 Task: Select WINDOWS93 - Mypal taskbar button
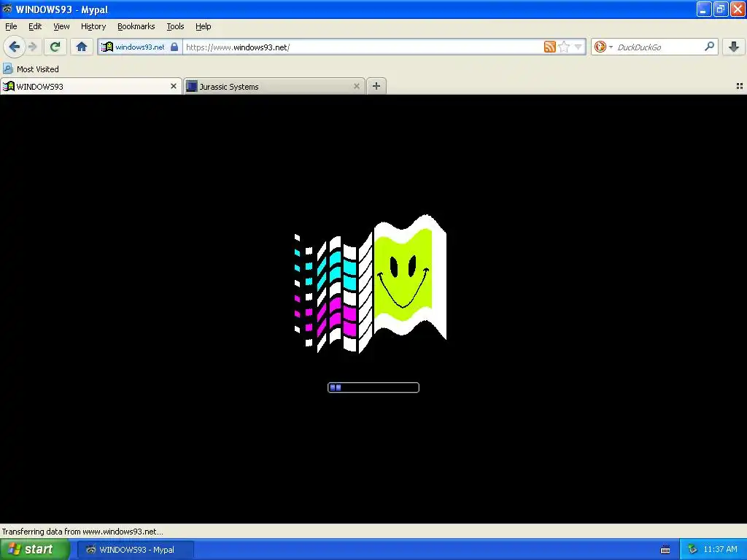(135, 550)
